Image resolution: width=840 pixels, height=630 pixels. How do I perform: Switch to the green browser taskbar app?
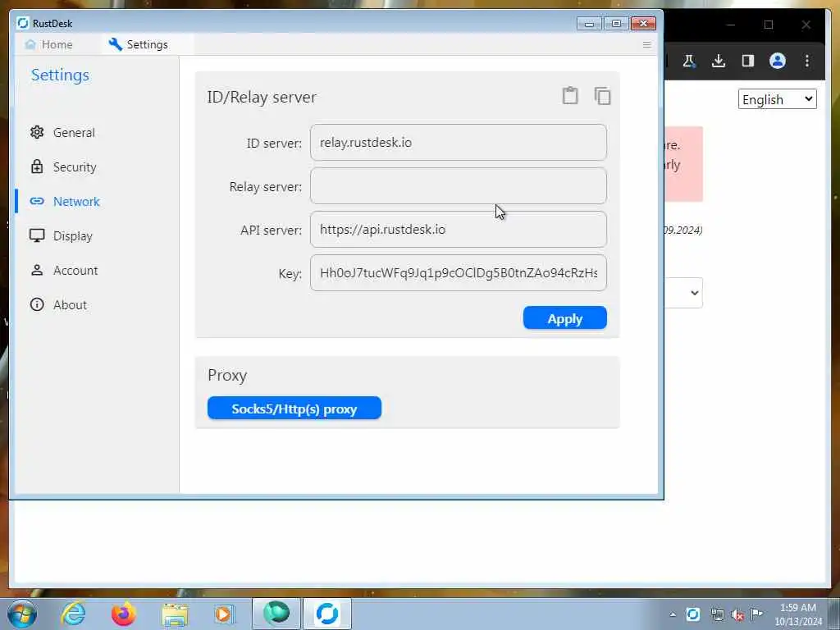pyautogui.click(x=276, y=614)
